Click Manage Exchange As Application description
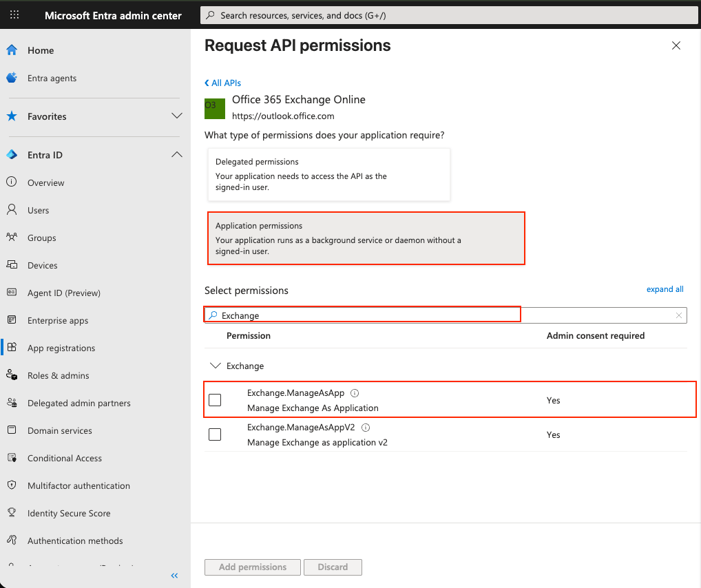 coord(313,408)
